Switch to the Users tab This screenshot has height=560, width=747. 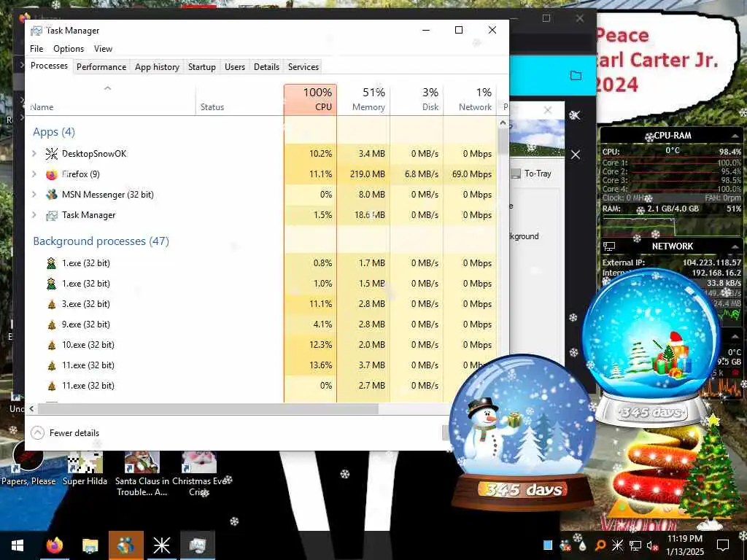click(x=235, y=66)
